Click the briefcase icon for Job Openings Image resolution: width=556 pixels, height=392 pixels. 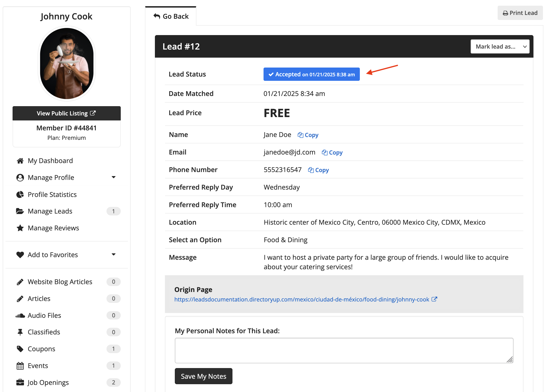20,383
